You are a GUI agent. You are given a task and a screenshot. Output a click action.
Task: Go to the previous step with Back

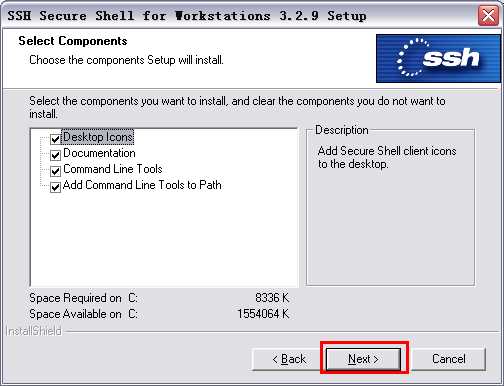pyautogui.click(x=289, y=359)
